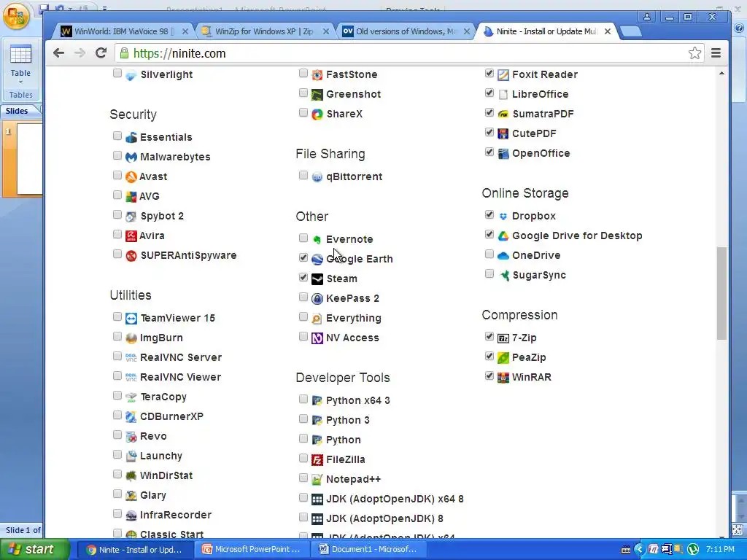The height and width of the screenshot is (560, 747).
Task: Click the KeePass 2 lock icon
Action: point(317,298)
